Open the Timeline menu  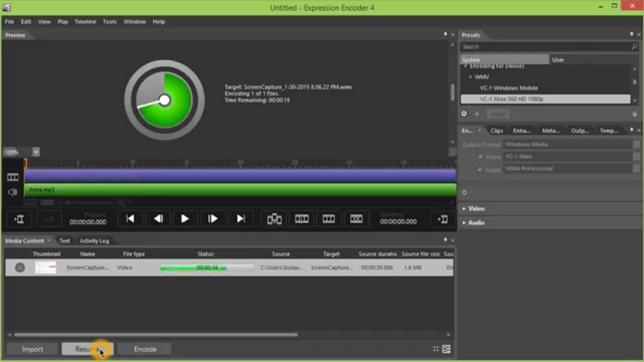click(85, 22)
